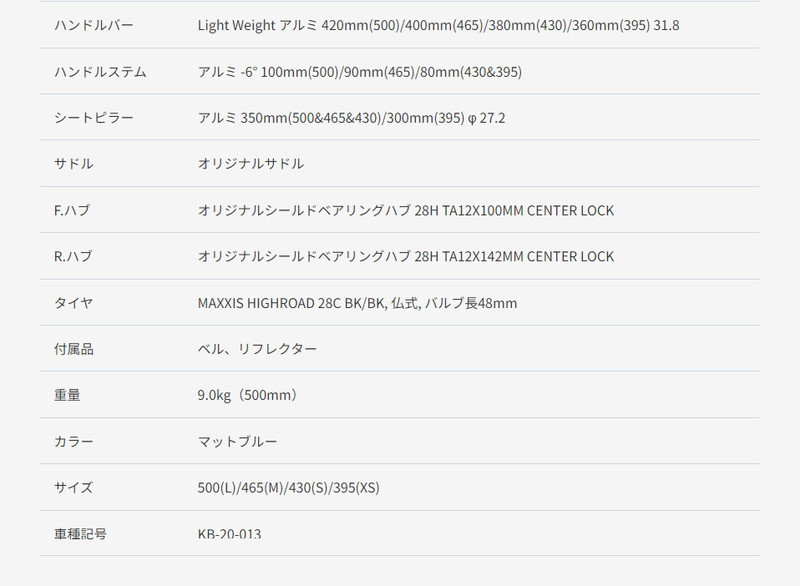Select the オリジナルサドル value text
This screenshot has width=800, height=586.
coord(251,164)
